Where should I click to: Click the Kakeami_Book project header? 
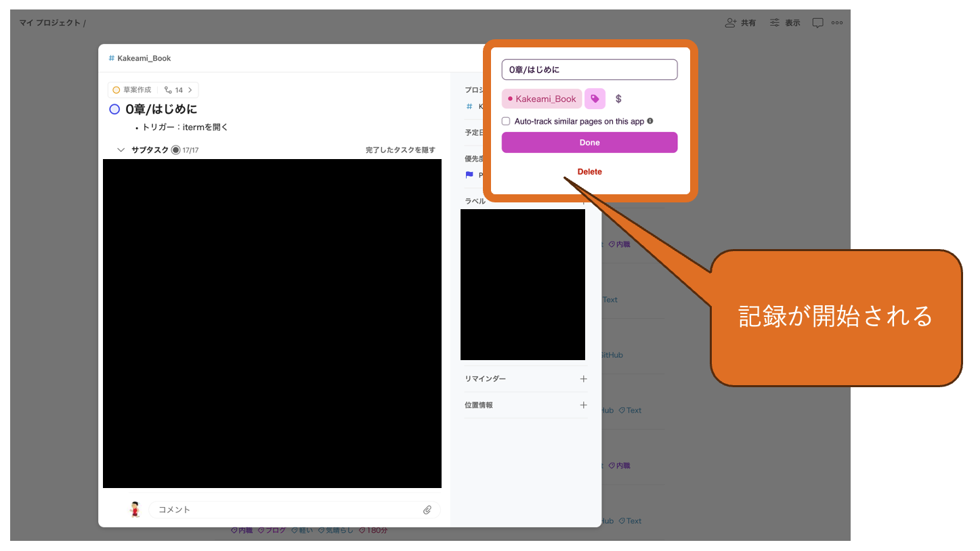pyautogui.click(x=140, y=58)
